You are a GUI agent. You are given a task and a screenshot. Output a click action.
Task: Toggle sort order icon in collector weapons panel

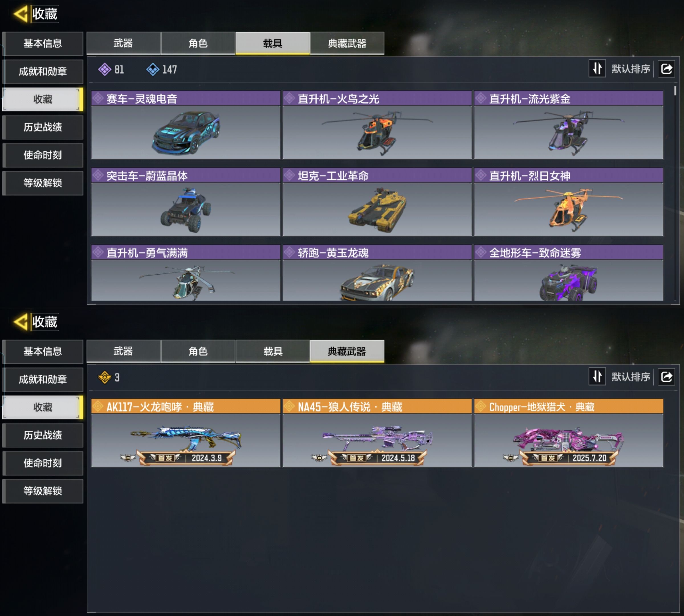[597, 376]
